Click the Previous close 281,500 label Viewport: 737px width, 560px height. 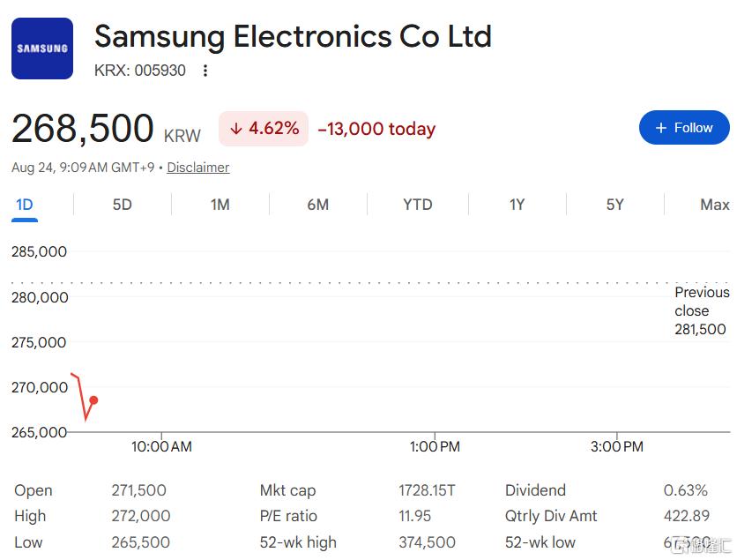[703, 310]
